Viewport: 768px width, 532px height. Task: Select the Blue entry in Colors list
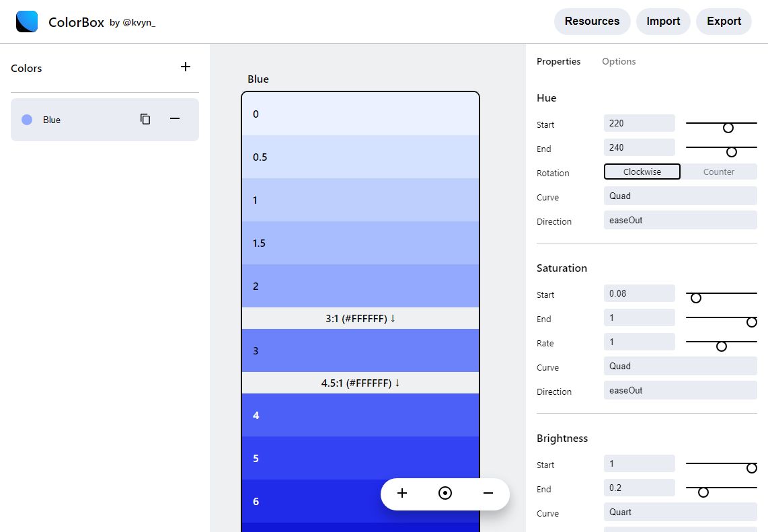pyautogui.click(x=105, y=120)
